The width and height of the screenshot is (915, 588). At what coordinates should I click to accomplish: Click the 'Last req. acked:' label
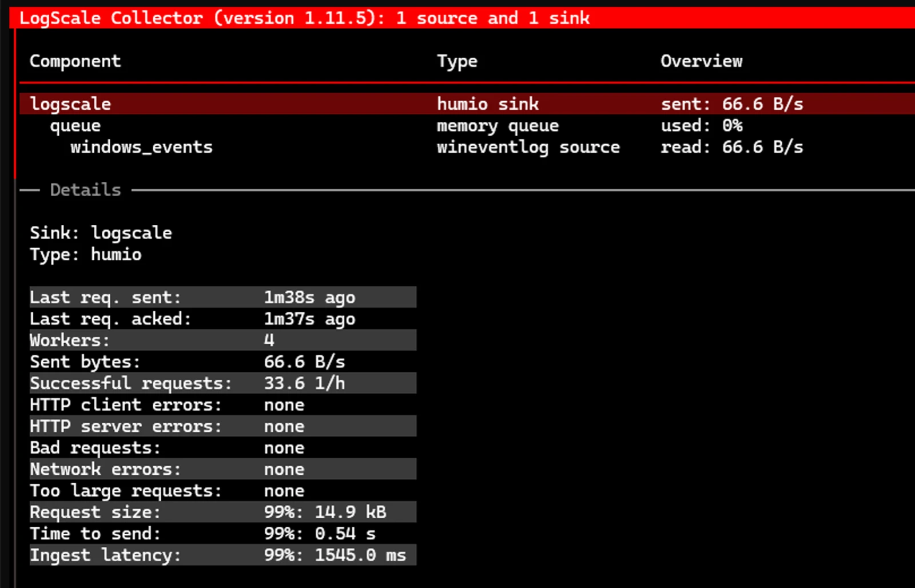point(110,319)
